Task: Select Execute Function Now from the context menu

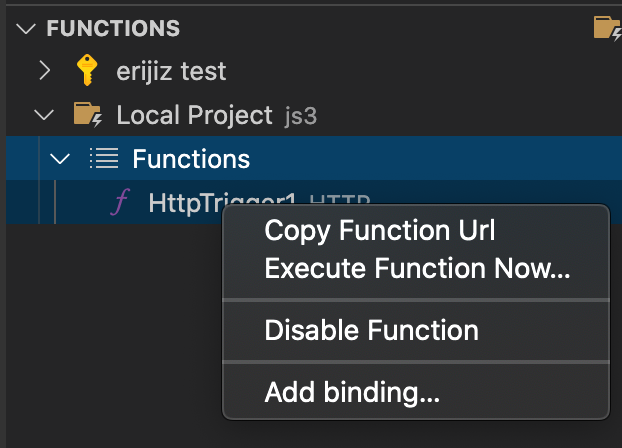Action: (x=417, y=268)
